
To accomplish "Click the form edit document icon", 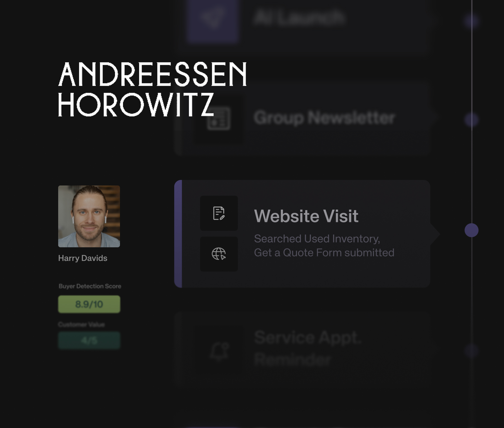I will pos(219,213).
